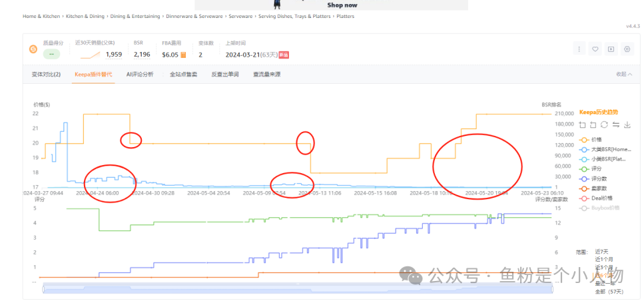Toggle the 卖家数 seller count legend

pyautogui.click(x=593, y=188)
